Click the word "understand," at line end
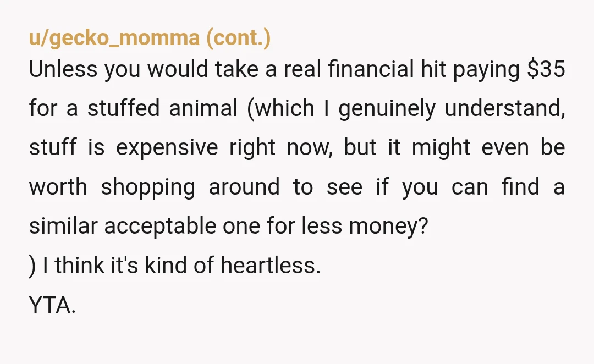Screen dimensions: 594x364 click(x=504, y=108)
